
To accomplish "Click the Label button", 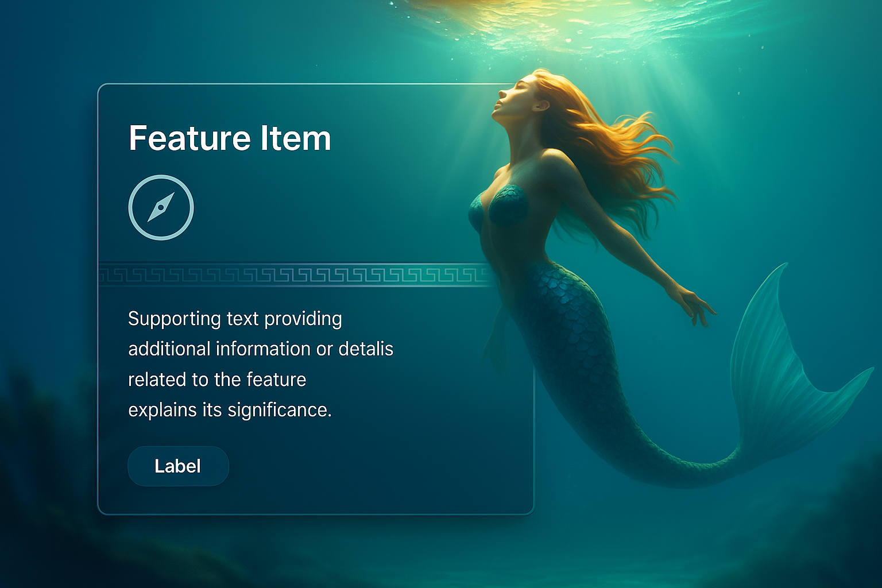I will click(178, 466).
